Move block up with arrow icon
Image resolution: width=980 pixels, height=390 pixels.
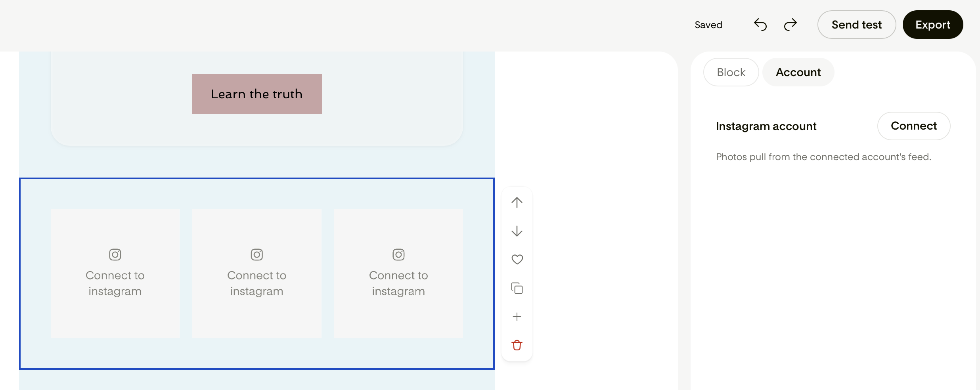point(517,203)
